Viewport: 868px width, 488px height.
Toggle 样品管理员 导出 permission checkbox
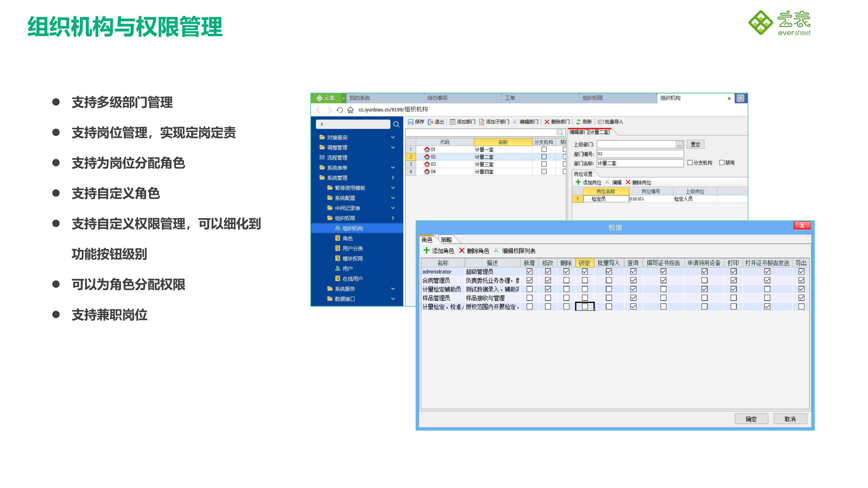coord(801,298)
